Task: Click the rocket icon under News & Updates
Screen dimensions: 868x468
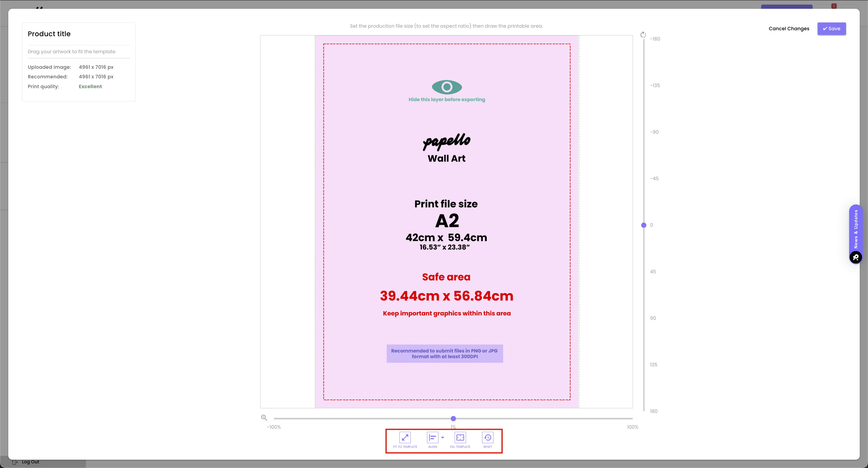Action: pos(856,258)
